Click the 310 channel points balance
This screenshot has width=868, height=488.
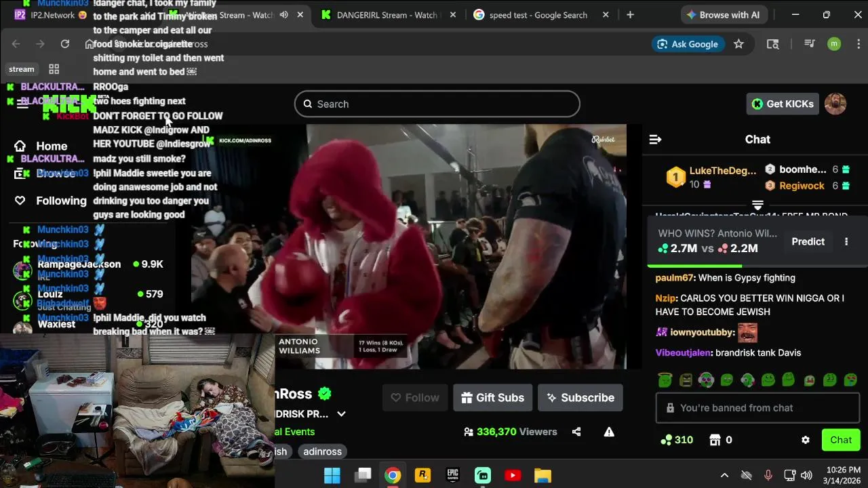(676, 440)
